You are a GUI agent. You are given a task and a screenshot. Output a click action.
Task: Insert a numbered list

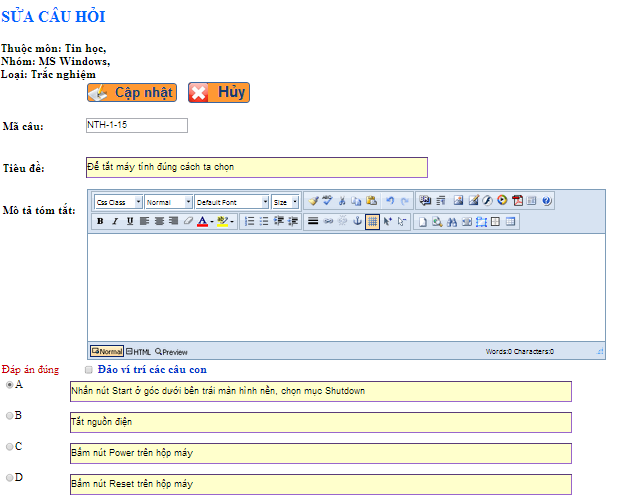coord(249,221)
